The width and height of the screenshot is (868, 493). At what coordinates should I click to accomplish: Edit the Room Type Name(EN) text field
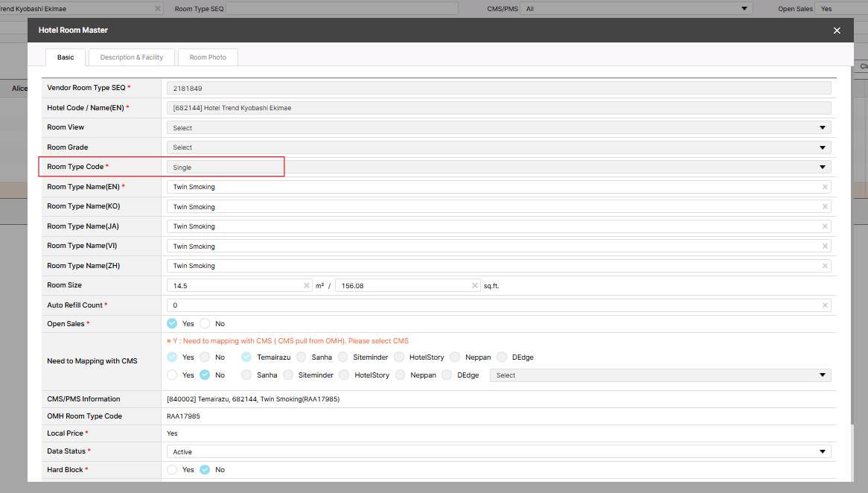pyautogui.click(x=491, y=187)
